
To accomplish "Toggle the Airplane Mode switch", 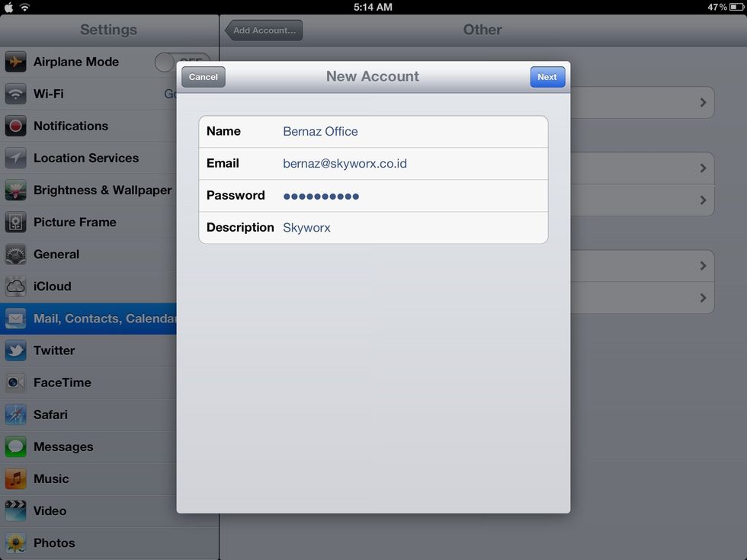I will 181,62.
